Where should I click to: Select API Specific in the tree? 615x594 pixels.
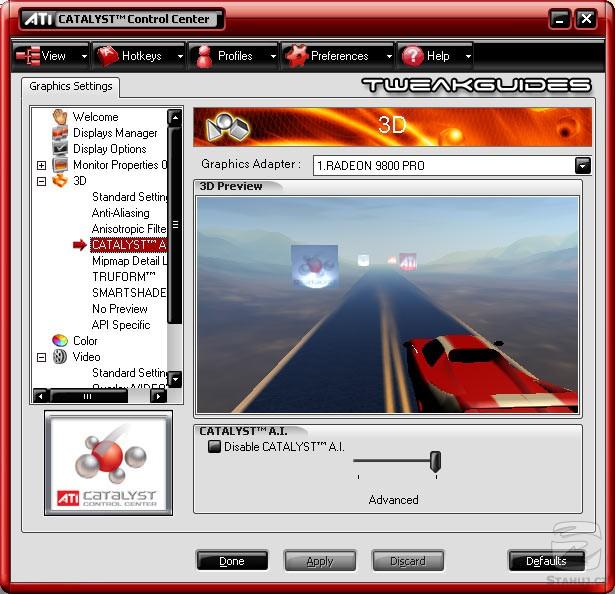click(x=121, y=325)
